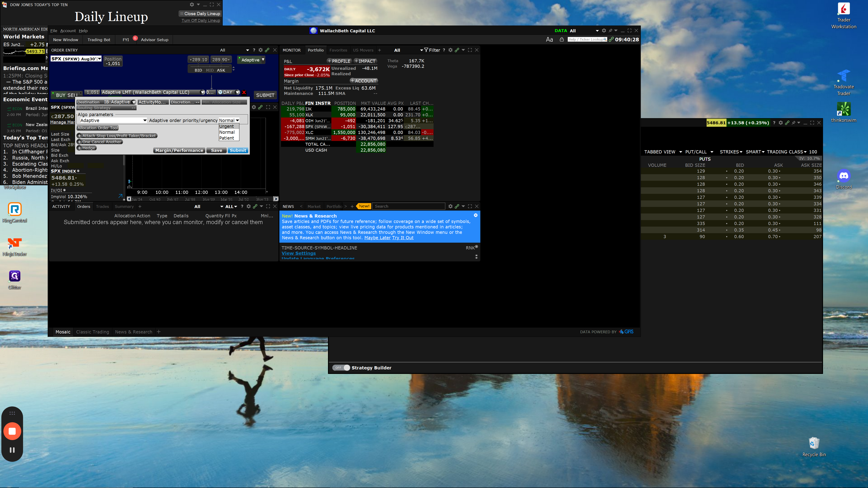Viewport: 868px width, 488px height.
Task: Open the SPX contract selector dropdown
Action: point(99,59)
